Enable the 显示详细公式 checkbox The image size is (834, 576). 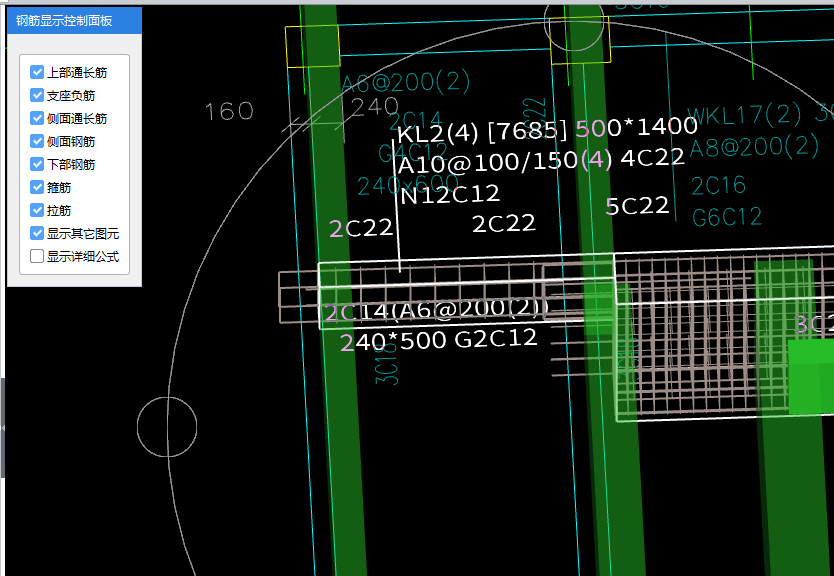click(37, 256)
